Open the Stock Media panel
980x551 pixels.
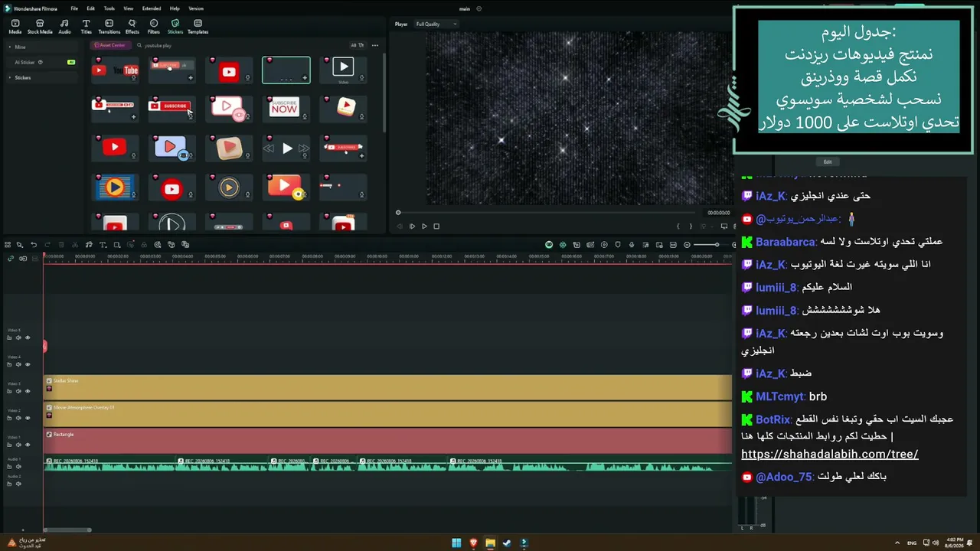(40, 27)
